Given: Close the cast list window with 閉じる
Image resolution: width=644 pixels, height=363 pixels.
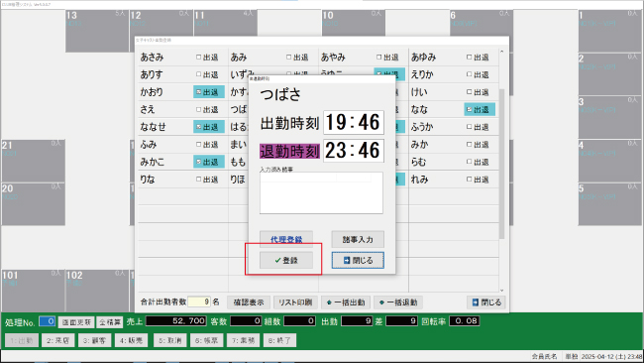Looking at the screenshot, I should click(486, 302).
